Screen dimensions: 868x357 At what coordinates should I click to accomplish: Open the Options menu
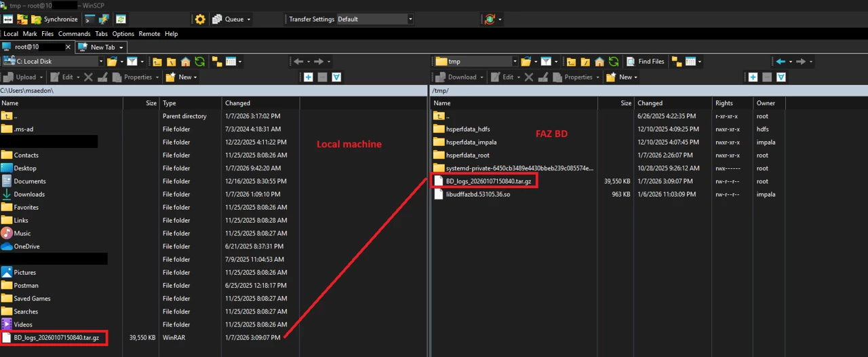click(123, 33)
